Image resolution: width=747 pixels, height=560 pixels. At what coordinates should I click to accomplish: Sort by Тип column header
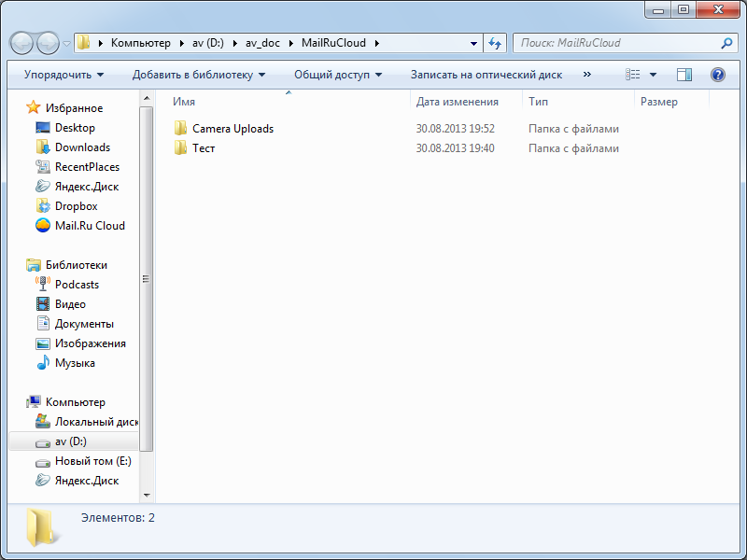[538, 102]
